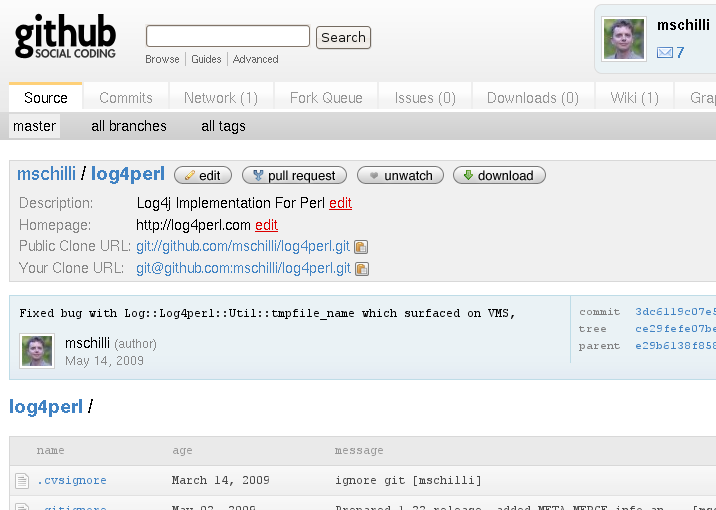Copy the Public Clone URL to the clipboard

(x=361, y=247)
